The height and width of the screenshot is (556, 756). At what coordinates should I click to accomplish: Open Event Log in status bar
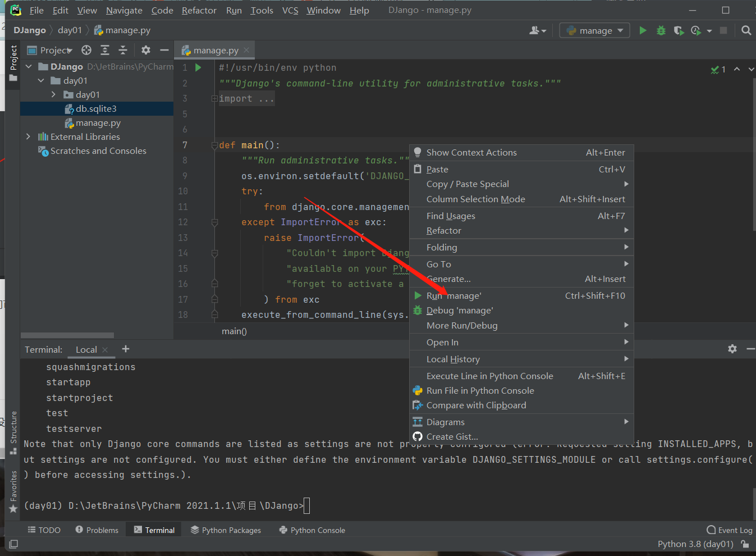tap(730, 530)
